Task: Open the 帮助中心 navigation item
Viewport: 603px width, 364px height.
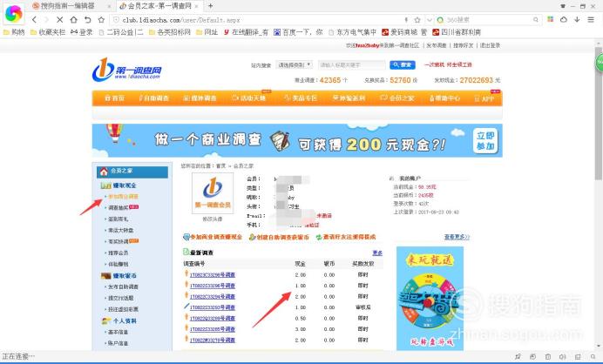Action: [444, 98]
